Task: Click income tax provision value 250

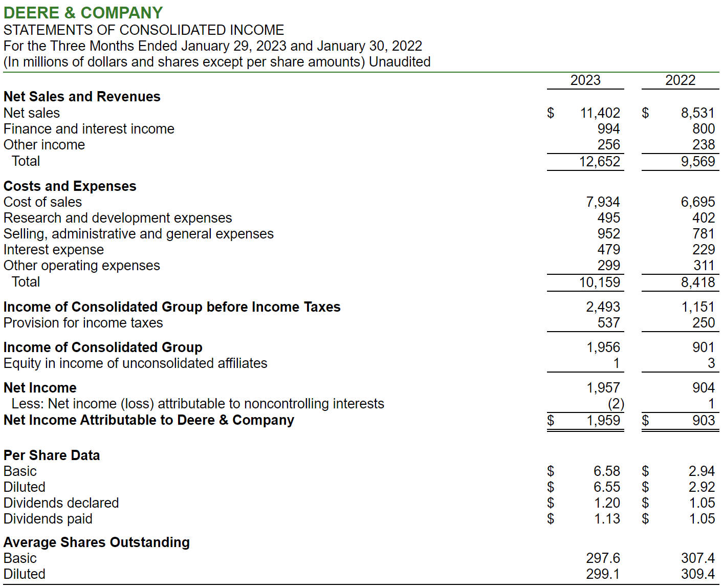Action: click(704, 322)
